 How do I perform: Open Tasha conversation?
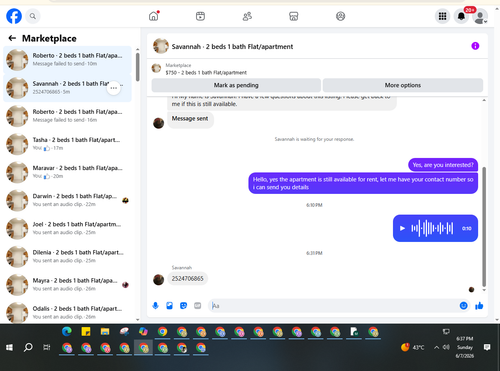pos(67,144)
